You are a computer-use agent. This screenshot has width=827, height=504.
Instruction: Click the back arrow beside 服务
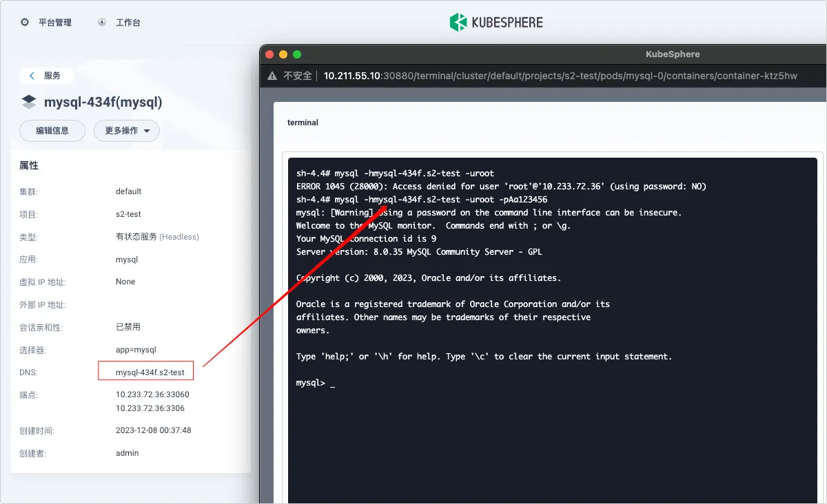click(32, 76)
